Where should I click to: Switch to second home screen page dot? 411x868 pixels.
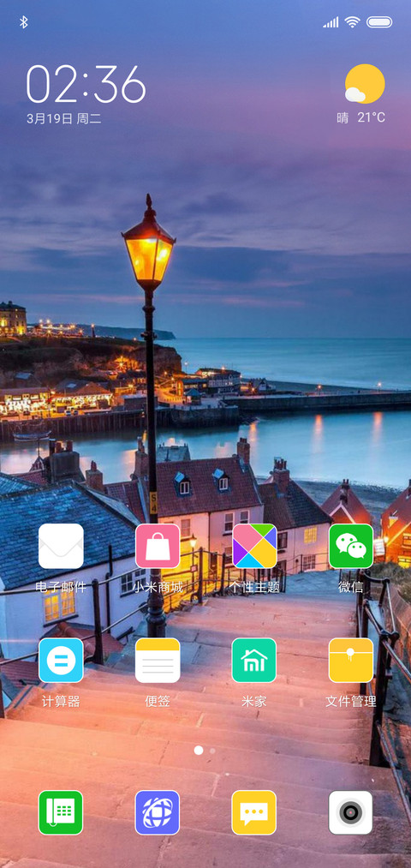pyautogui.click(x=212, y=751)
